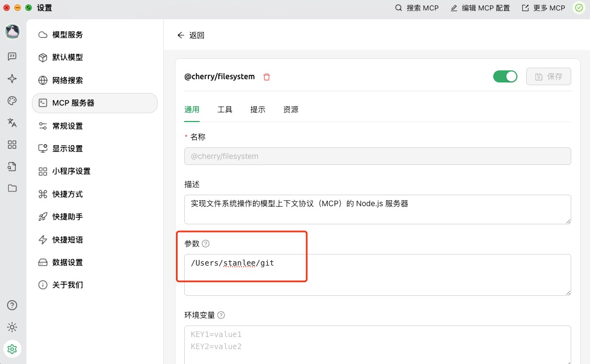Open 网络搜索 settings
The image size is (590, 364).
point(95,80)
